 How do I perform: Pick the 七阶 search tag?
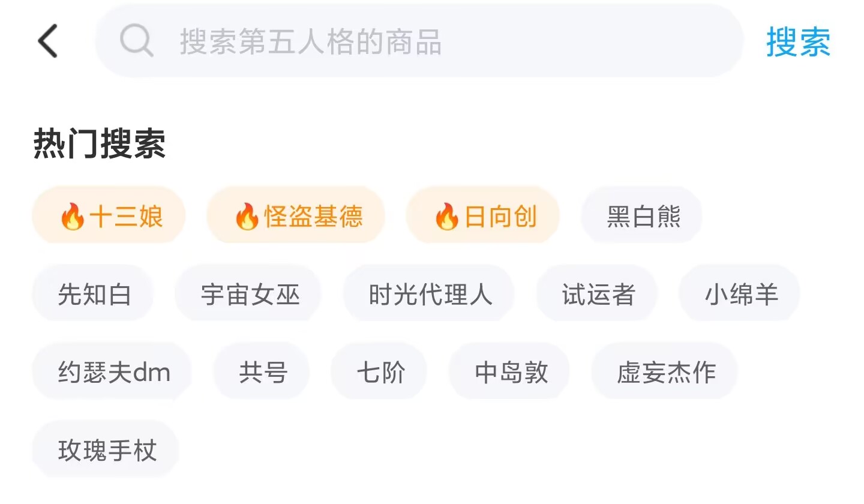pos(380,372)
